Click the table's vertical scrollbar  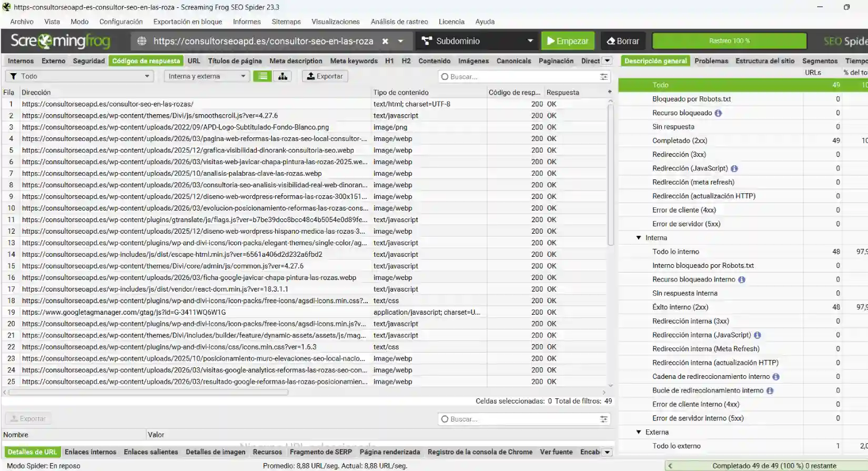tap(610, 175)
